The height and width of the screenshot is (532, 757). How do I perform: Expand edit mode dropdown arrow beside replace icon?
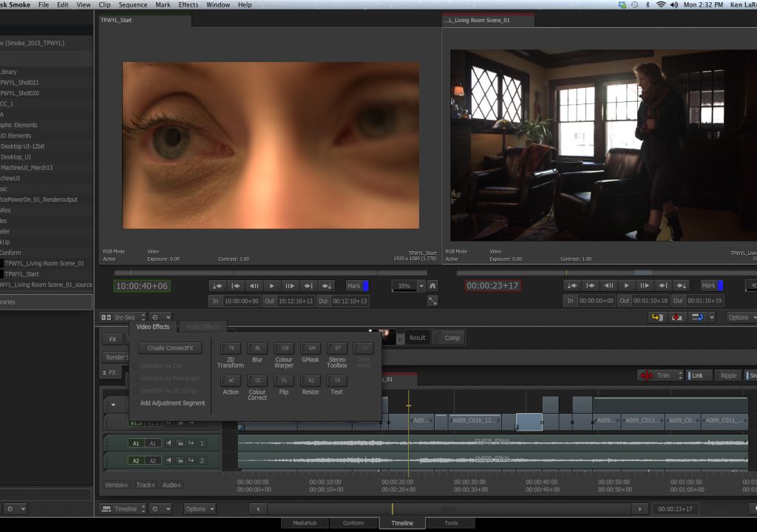click(712, 317)
